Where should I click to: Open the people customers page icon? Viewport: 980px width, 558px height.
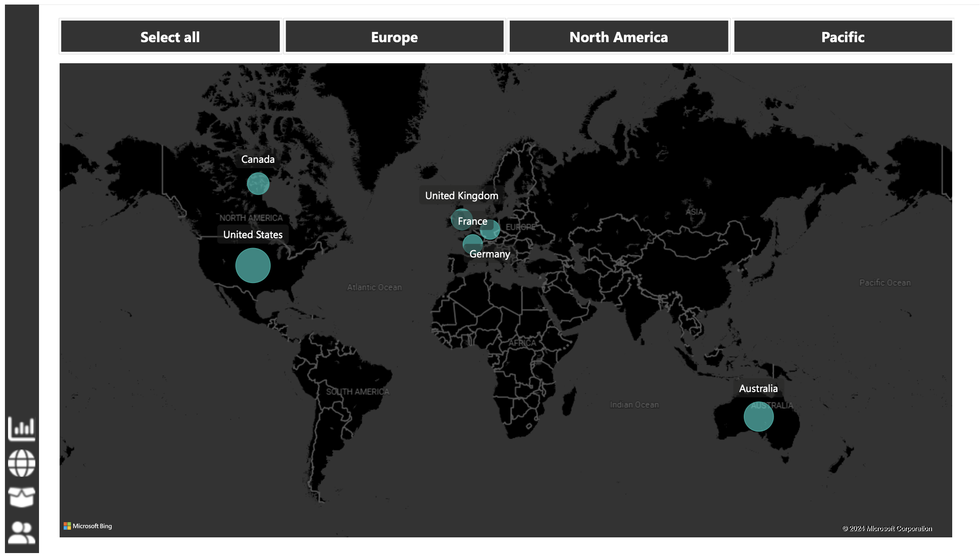22,532
